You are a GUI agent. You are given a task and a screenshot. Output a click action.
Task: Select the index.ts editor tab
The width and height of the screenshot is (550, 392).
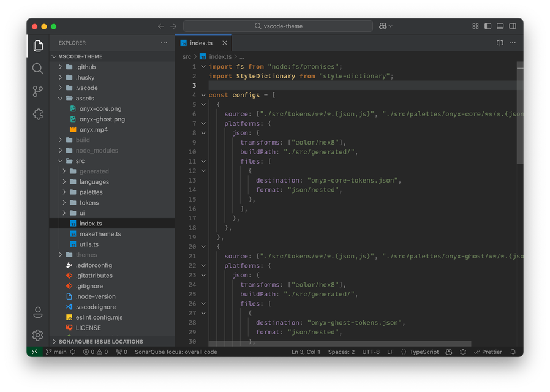point(201,43)
